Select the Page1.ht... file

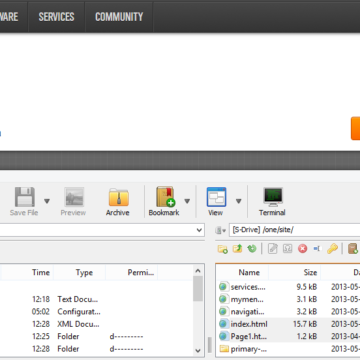pos(249,336)
